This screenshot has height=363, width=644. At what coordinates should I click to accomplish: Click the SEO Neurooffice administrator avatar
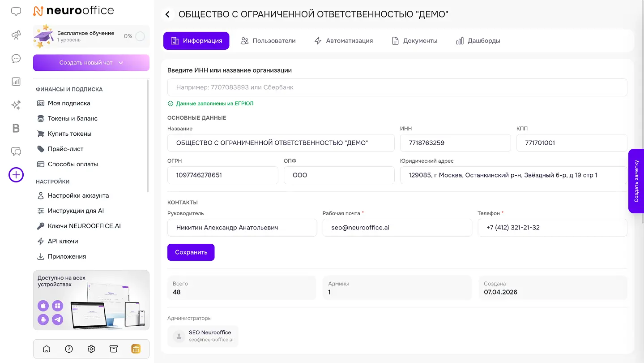pyautogui.click(x=179, y=336)
